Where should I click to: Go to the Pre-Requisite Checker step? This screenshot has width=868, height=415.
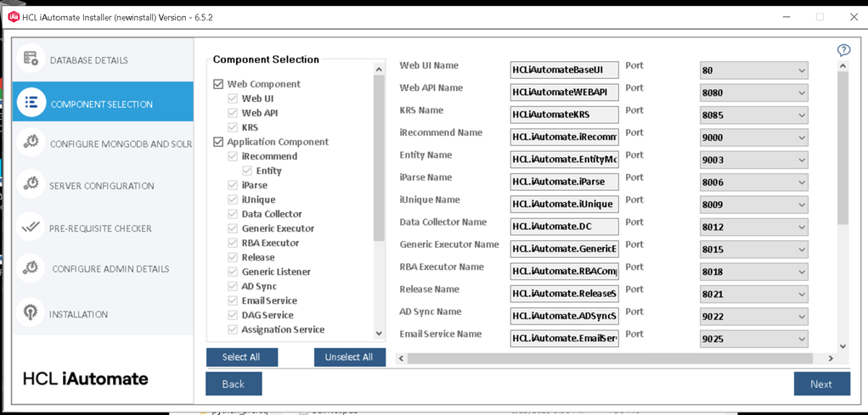click(x=100, y=228)
